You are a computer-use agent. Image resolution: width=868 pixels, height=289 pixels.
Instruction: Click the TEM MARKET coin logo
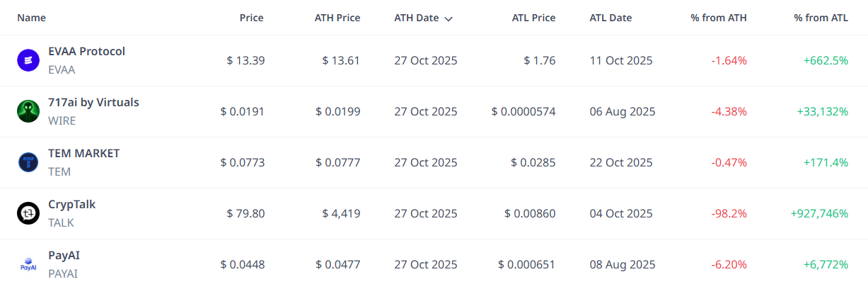coord(28,162)
